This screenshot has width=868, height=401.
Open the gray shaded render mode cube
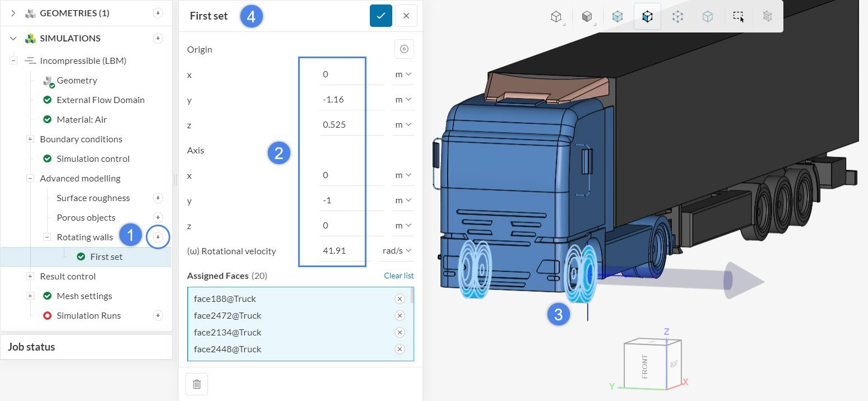tap(587, 17)
